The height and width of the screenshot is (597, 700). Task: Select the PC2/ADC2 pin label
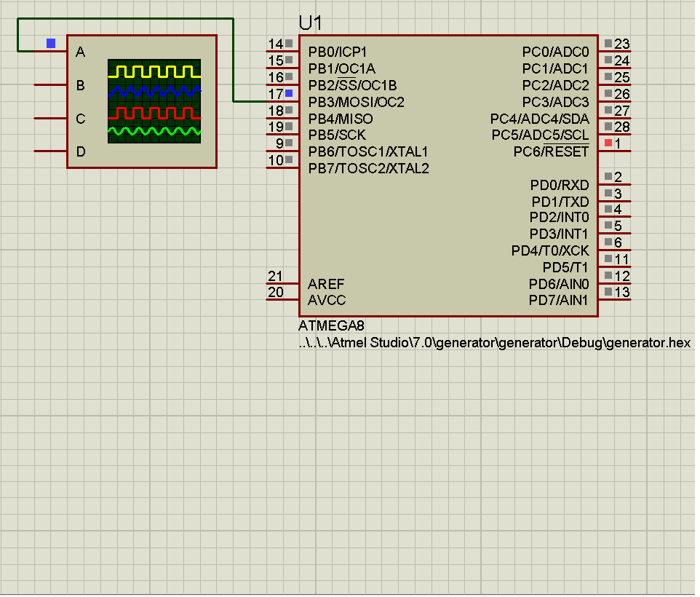coord(556,85)
